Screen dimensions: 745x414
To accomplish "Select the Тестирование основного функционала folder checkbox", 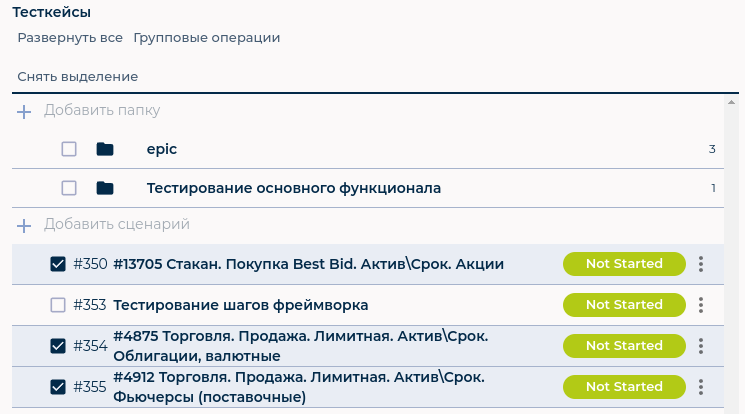I will point(69,188).
